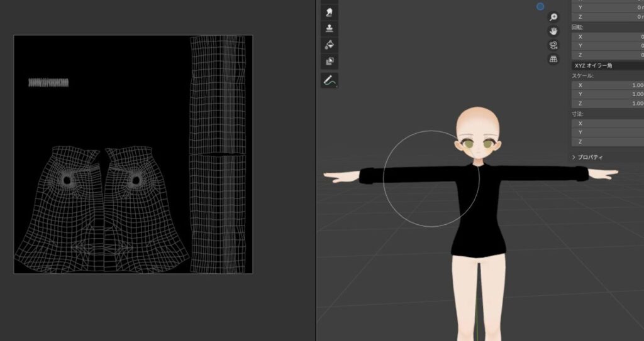Screen dimensions: 644x341
Task: Click the スケール Z value field
Action: click(607, 103)
